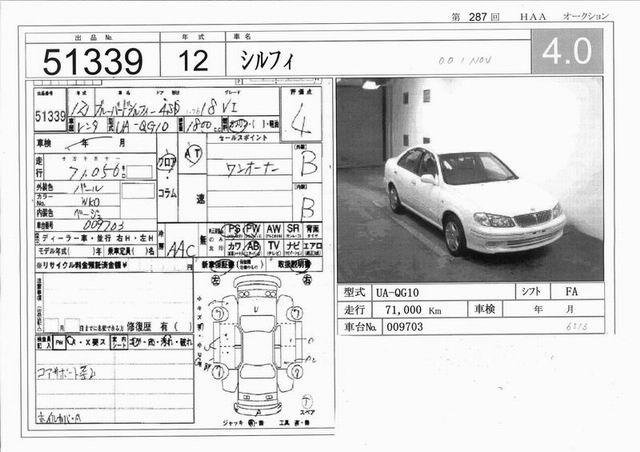
Task: Click the front-left tire circle on diagram
Action: point(220,313)
